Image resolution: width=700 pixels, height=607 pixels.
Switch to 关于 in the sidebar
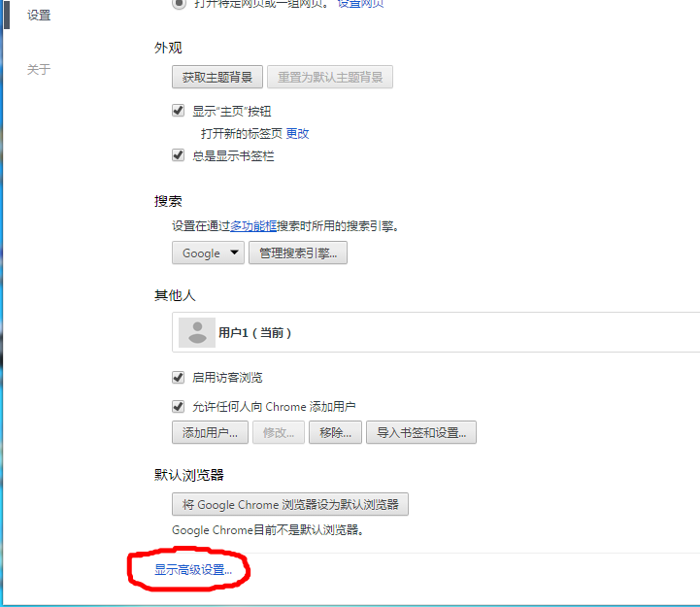(x=39, y=70)
